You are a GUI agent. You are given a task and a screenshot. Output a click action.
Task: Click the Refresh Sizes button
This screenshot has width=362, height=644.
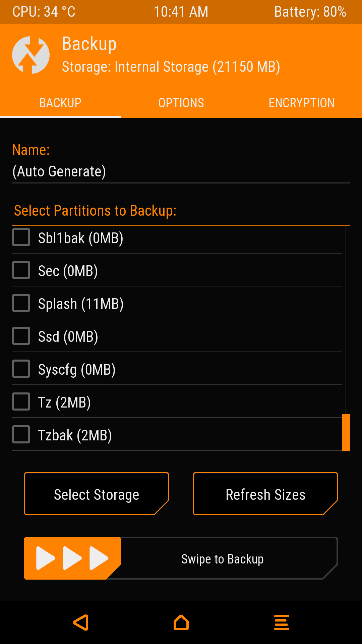click(265, 494)
